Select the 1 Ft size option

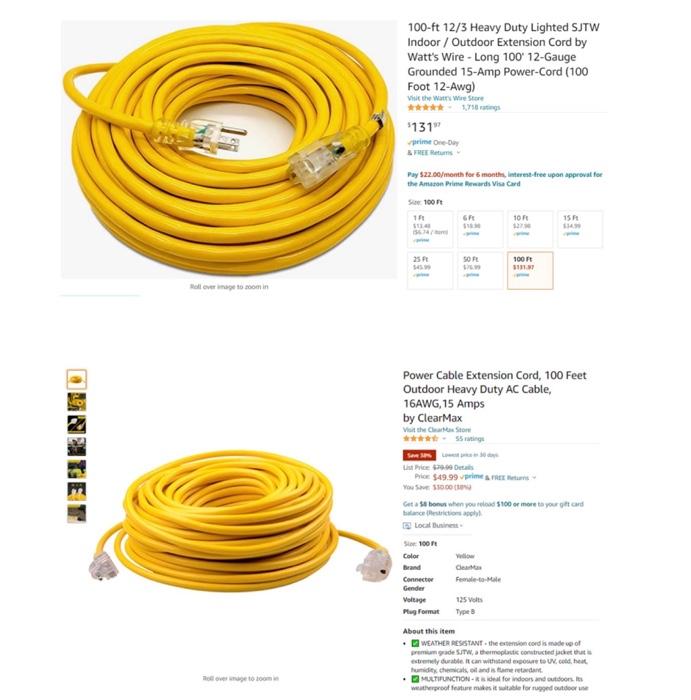(x=430, y=229)
